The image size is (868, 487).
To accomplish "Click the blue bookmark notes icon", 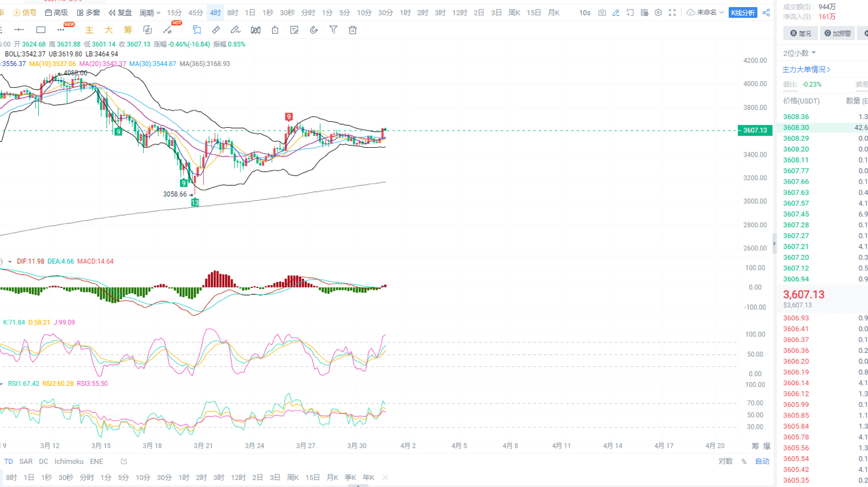I will (197, 29).
